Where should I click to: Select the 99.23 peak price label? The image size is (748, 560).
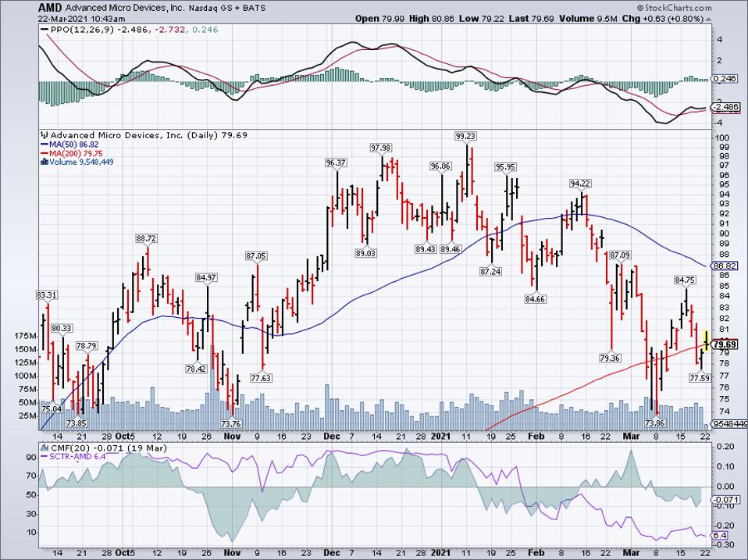coord(465,135)
